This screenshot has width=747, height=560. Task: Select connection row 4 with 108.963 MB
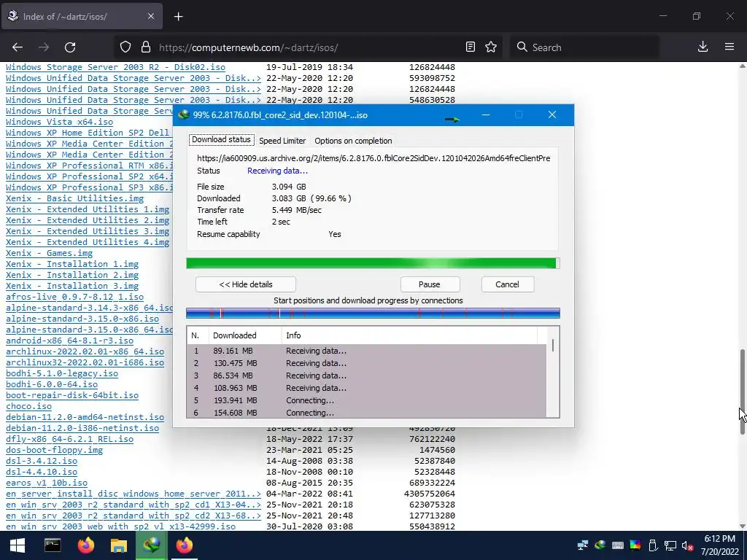(367, 388)
